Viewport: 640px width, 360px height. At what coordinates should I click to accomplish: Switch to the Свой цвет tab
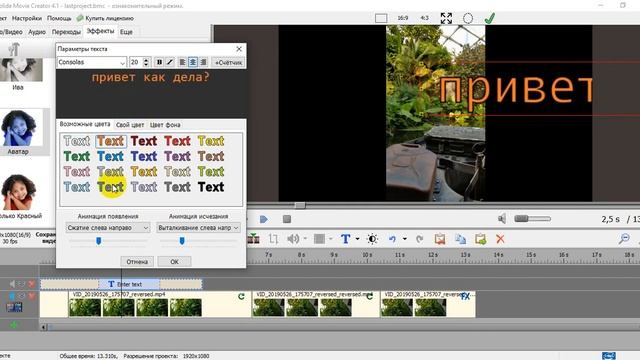130,125
